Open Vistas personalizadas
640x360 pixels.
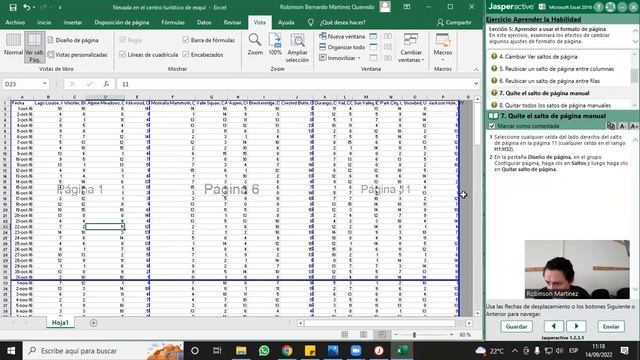[x=77, y=54]
